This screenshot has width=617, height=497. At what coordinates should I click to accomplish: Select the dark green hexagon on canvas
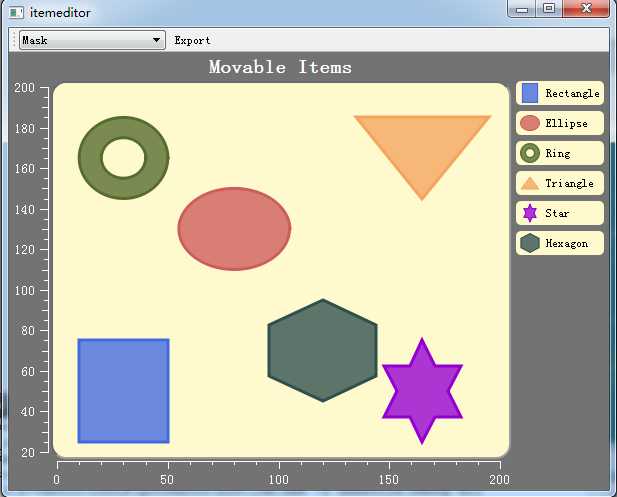(323, 350)
